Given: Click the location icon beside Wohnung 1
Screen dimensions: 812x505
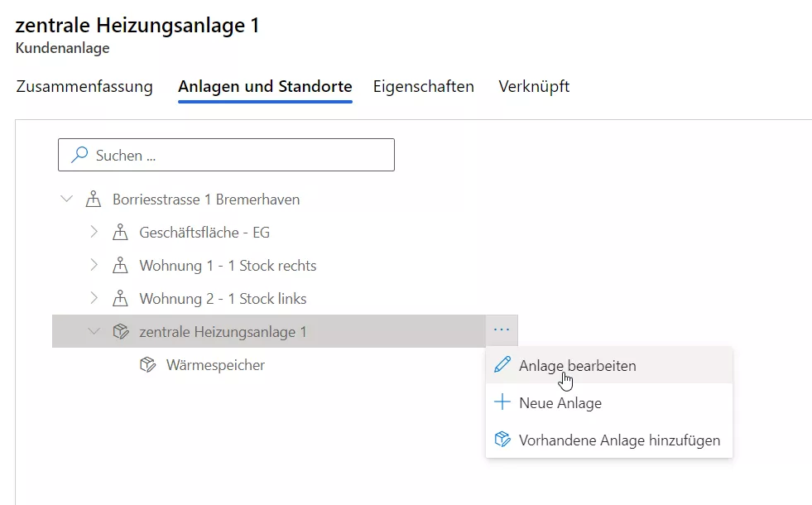Looking at the screenshot, I should [x=120, y=266].
